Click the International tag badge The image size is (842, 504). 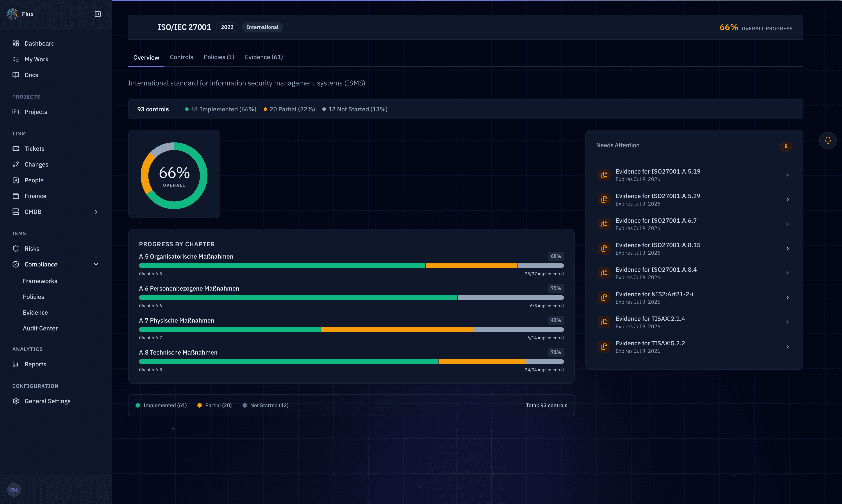click(262, 27)
